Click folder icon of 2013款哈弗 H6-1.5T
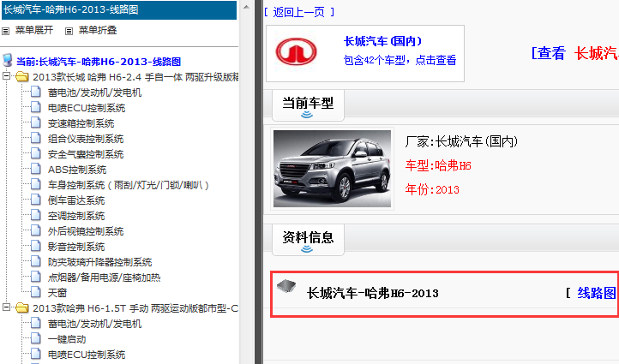This screenshot has width=619, height=364. tap(21, 307)
